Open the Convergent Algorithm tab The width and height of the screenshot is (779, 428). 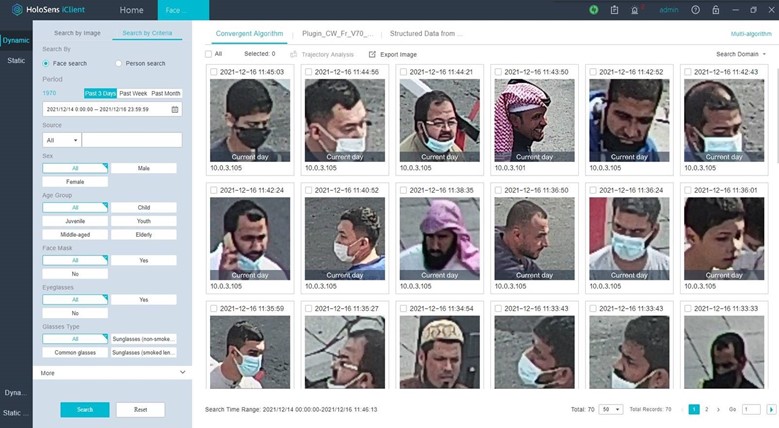[249, 33]
